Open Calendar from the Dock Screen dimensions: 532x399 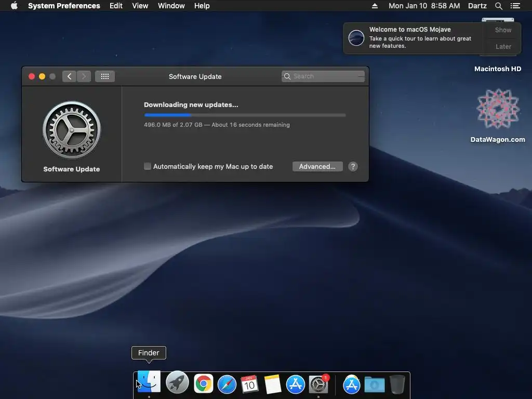[x=249, y=384]
